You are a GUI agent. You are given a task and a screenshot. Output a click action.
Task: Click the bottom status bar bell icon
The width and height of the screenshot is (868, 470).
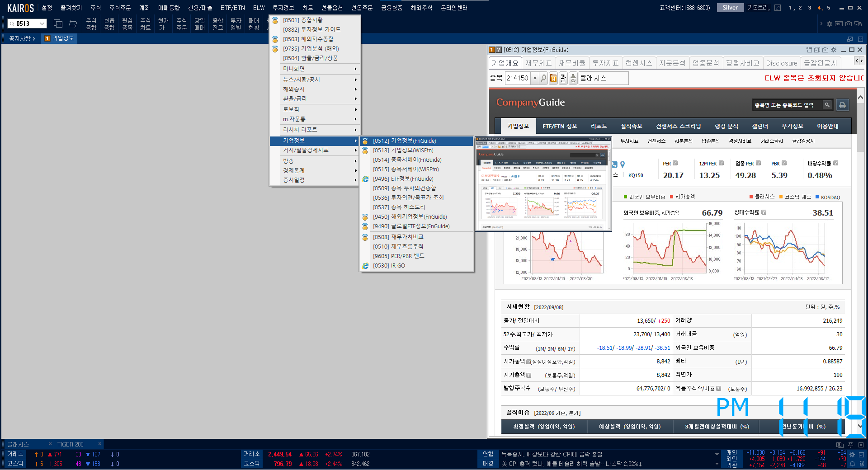coord(852,464)
